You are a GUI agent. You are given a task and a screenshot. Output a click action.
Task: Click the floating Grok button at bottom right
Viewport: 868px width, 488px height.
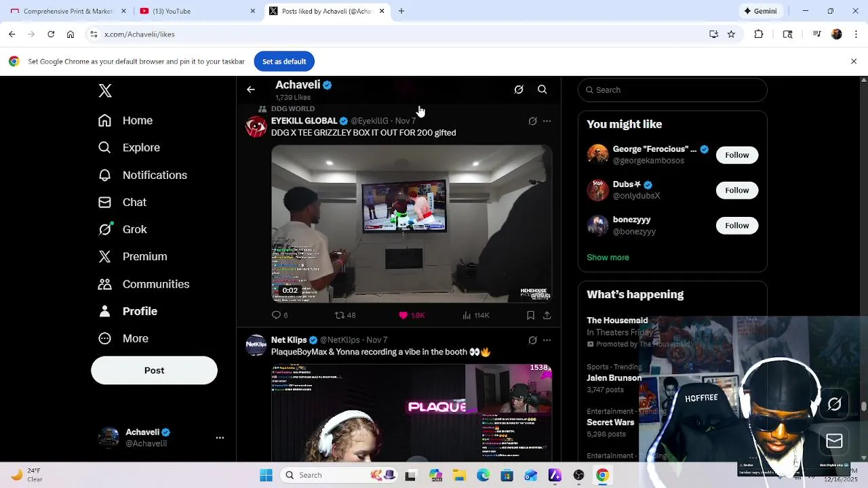(x=834, y=405)
